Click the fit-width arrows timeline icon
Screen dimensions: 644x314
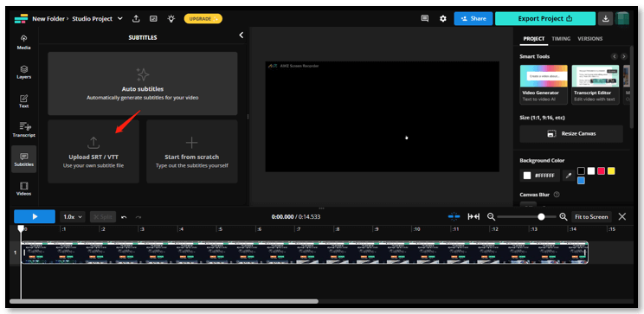pyautogui.click(x=473, y=217)
